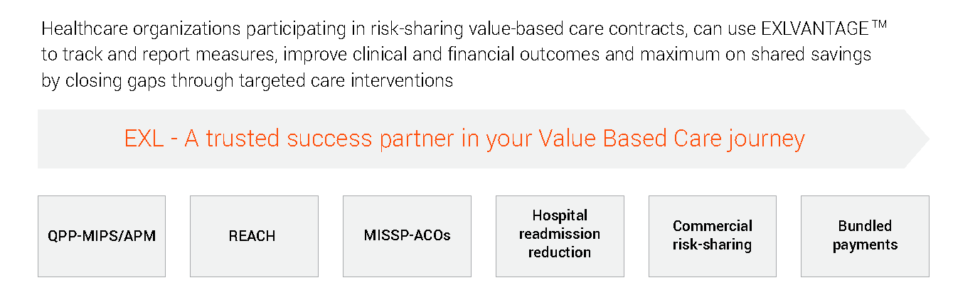Open the MISSP-ACOs box

point(407,236)
